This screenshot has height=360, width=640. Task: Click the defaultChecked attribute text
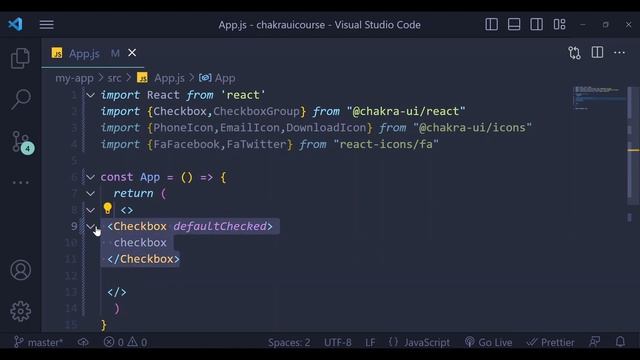220,226
